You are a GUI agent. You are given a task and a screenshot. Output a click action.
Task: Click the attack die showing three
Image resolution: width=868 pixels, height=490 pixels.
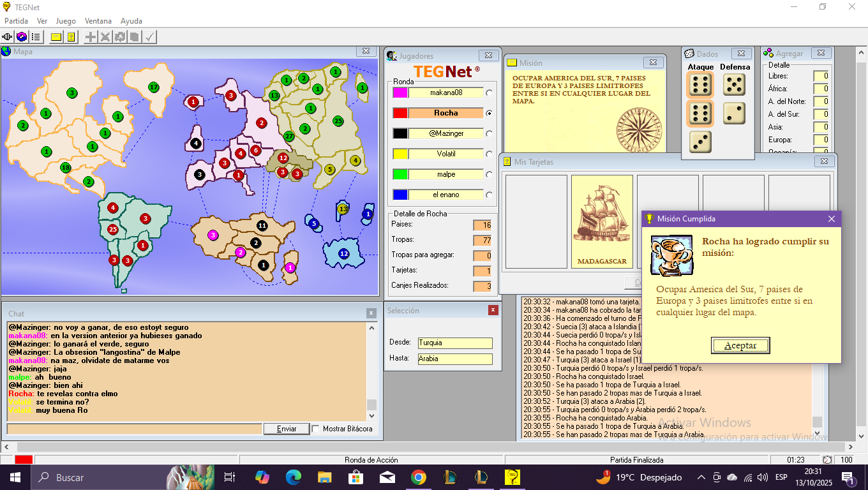(700, 142)
